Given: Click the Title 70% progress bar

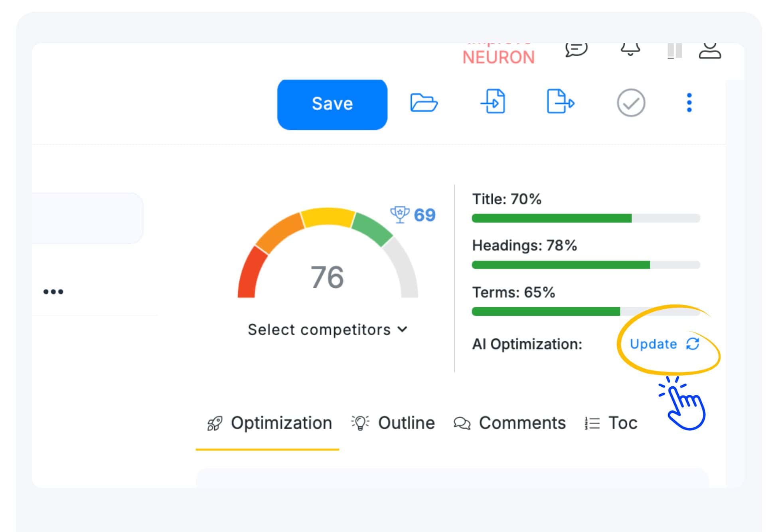Looking at the screenshot, I should tap(586, 218).
